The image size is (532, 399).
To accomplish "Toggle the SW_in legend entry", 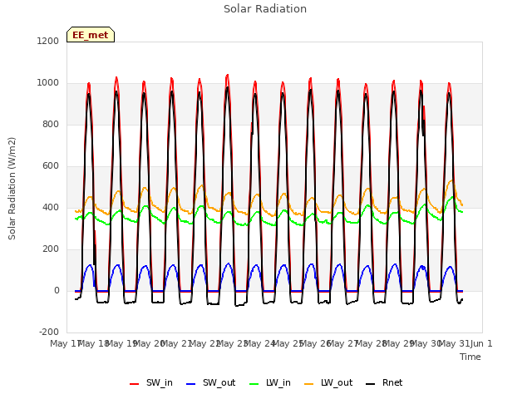I will click(x=151, y=382).
